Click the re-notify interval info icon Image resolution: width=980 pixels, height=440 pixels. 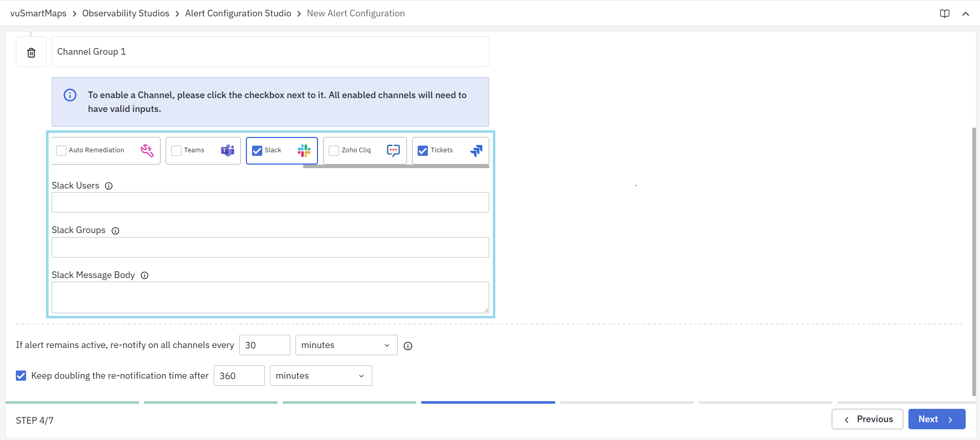pos(408,346)
